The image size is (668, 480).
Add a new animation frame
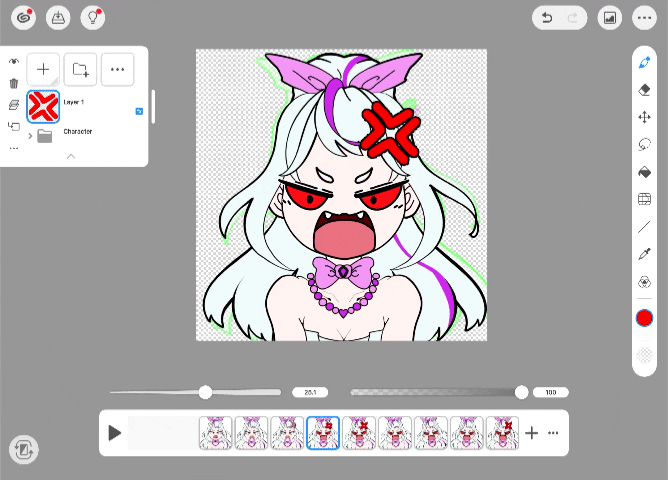tap(531, 433)
